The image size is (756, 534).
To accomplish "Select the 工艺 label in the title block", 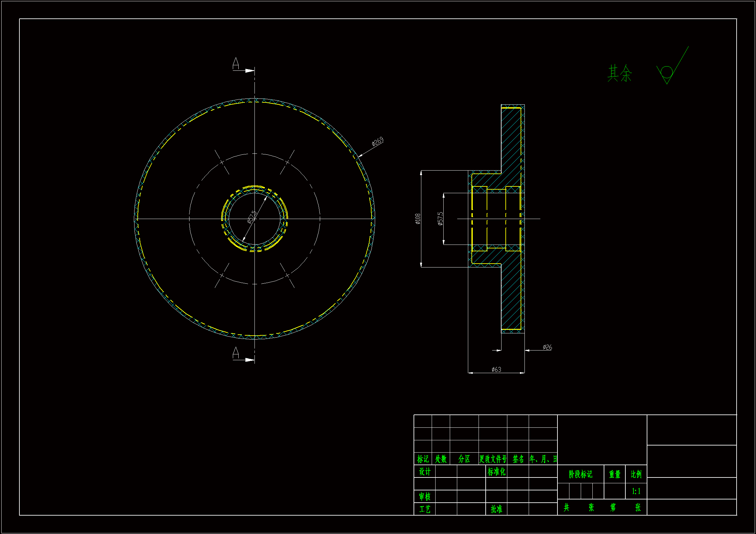I will (425, 509).
